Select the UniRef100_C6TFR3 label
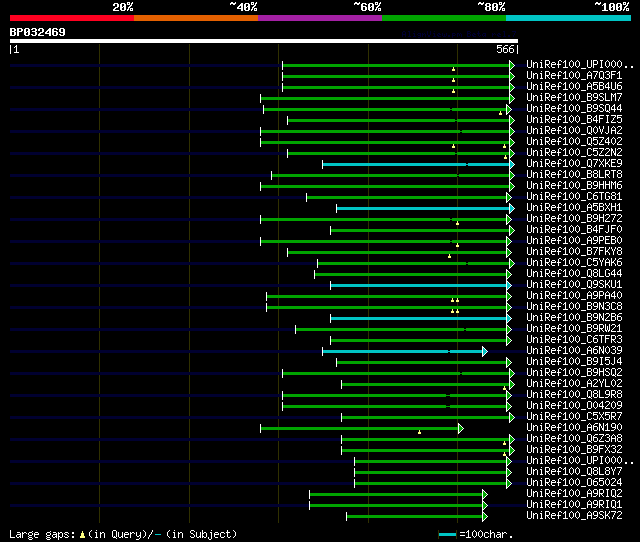Screen dimensions: 640x542 (x=574, y=340)
